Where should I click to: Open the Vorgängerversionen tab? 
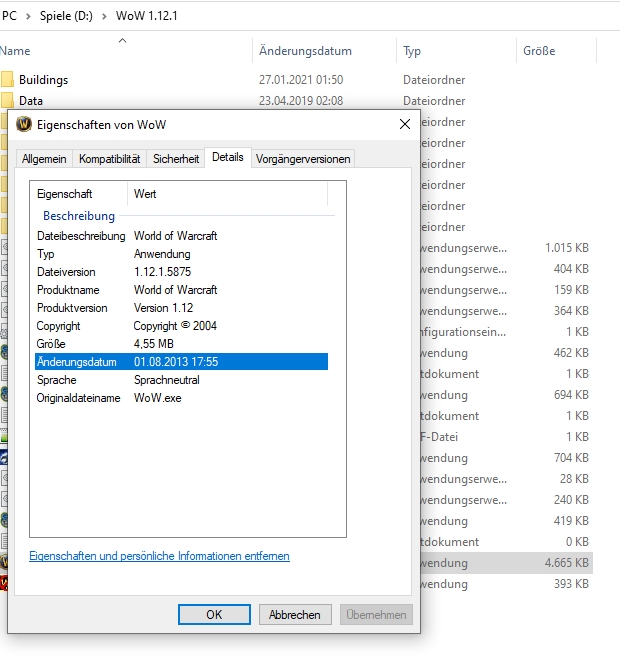point(303,159)
